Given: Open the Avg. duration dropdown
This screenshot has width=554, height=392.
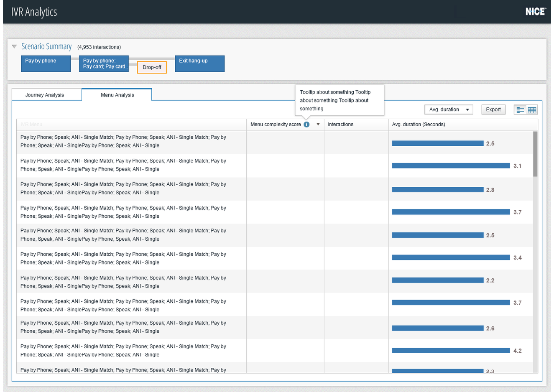Looking at the screenshot, I should click(449, 109).
